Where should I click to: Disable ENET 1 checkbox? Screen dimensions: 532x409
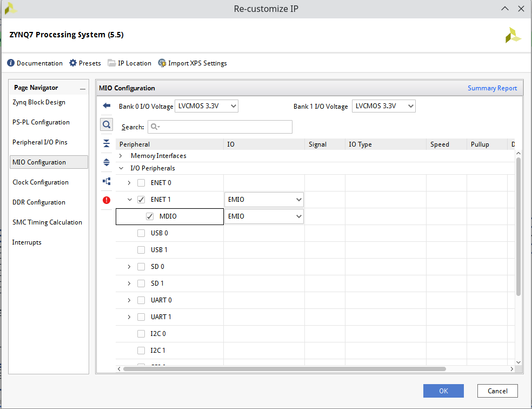[x=141, y=200]
